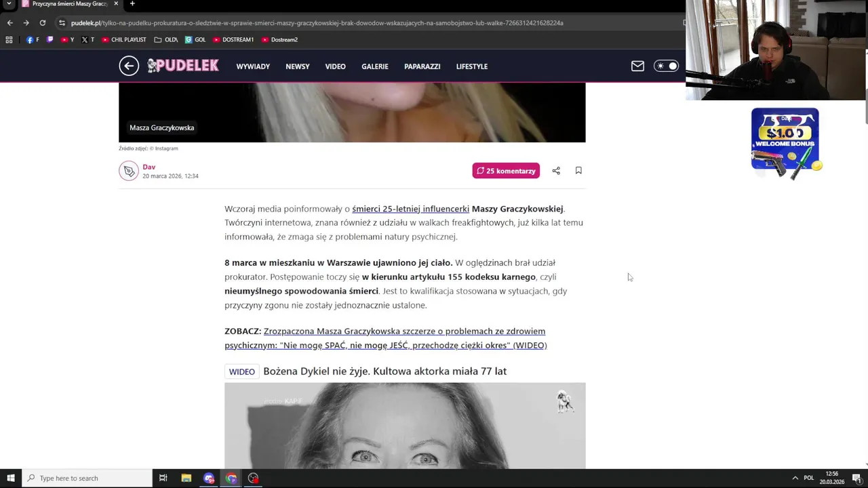This screenshot has height=488, width=868.
Task: Open YouTube bookmark labeled Y
Action: tap(68, 39)
